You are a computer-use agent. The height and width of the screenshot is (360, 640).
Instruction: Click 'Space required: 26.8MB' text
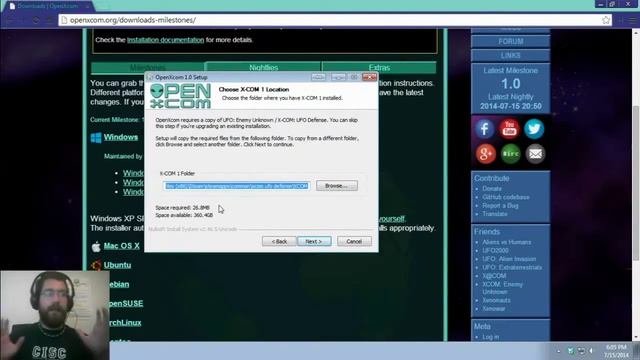coord(182,208)
